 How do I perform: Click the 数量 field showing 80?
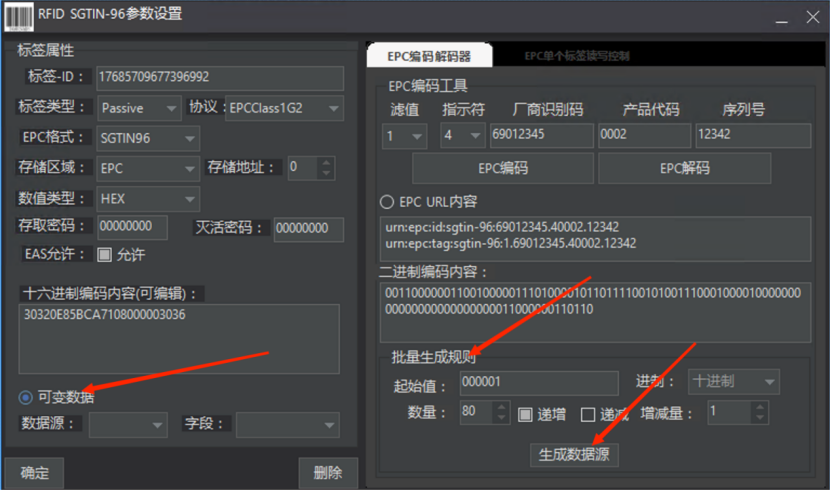click(x=477, y=412)
